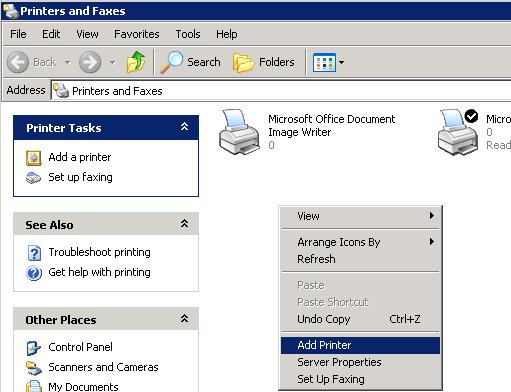Viewport: 511px width, 392px height.
Task: Collapse the See Also panel
Action: [184, 224]
